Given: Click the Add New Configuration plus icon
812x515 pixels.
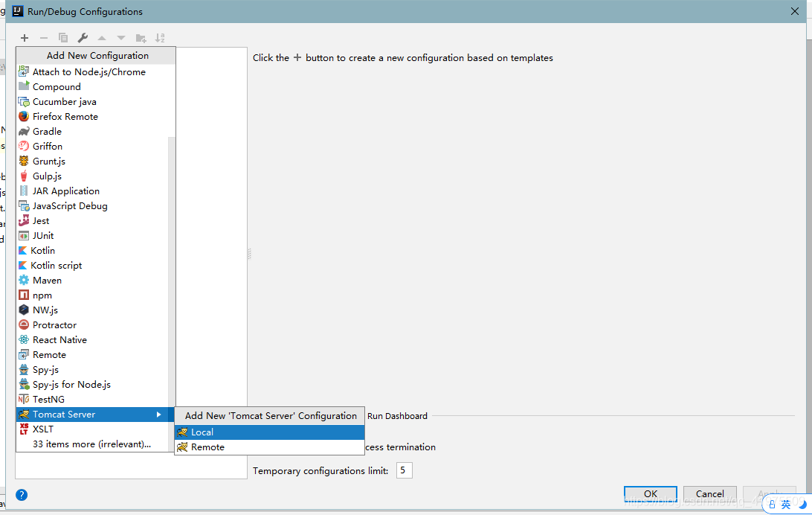Looking at the screenshot, I should point(25,38).
